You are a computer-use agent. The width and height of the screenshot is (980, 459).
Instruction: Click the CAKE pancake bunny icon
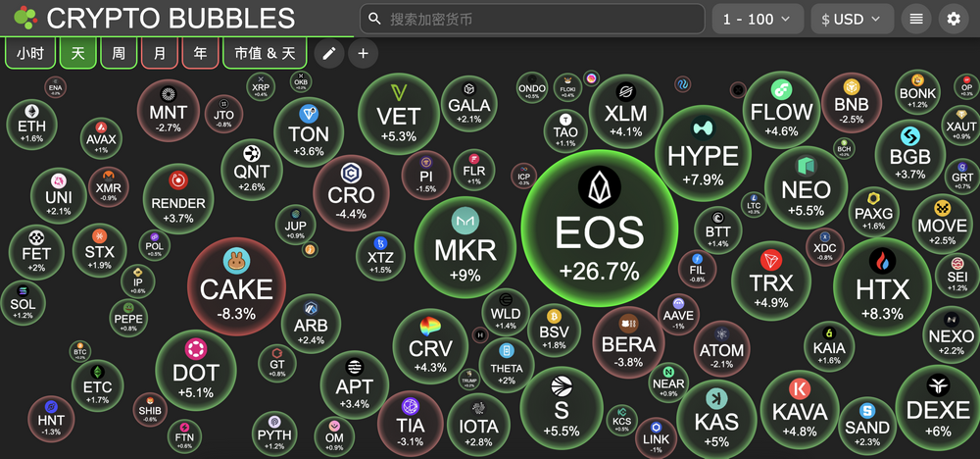(x=236, y=262)
